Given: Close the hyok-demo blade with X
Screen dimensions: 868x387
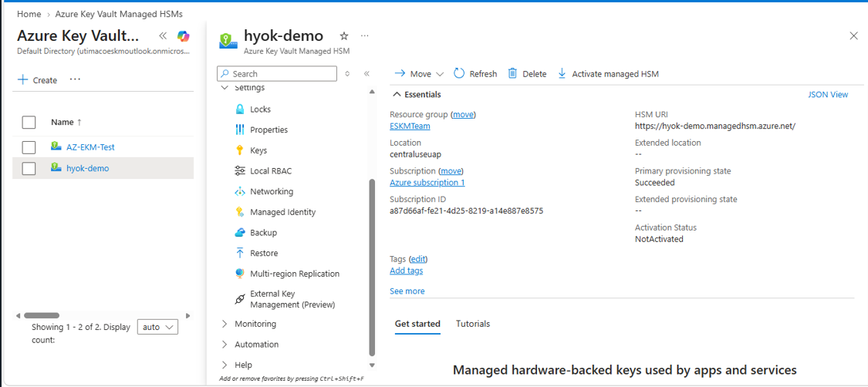Looking at the screenshot, I should point(853,36).
